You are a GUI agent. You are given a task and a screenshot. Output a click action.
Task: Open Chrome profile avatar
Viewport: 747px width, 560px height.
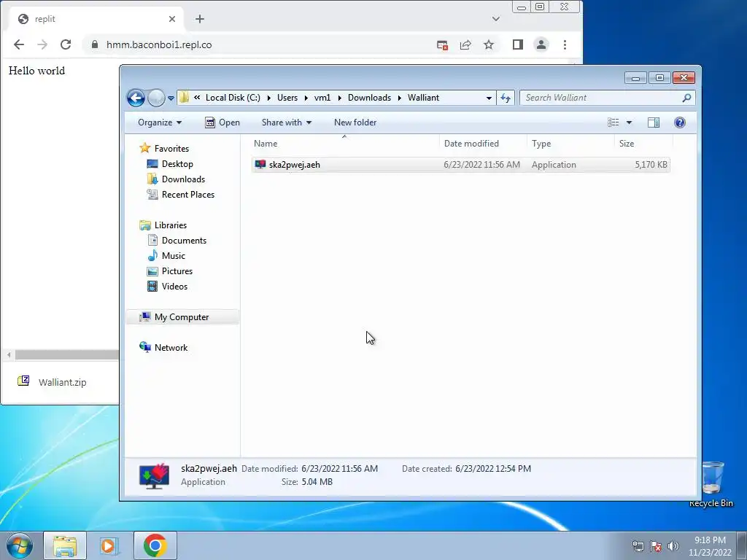point(541,44)
